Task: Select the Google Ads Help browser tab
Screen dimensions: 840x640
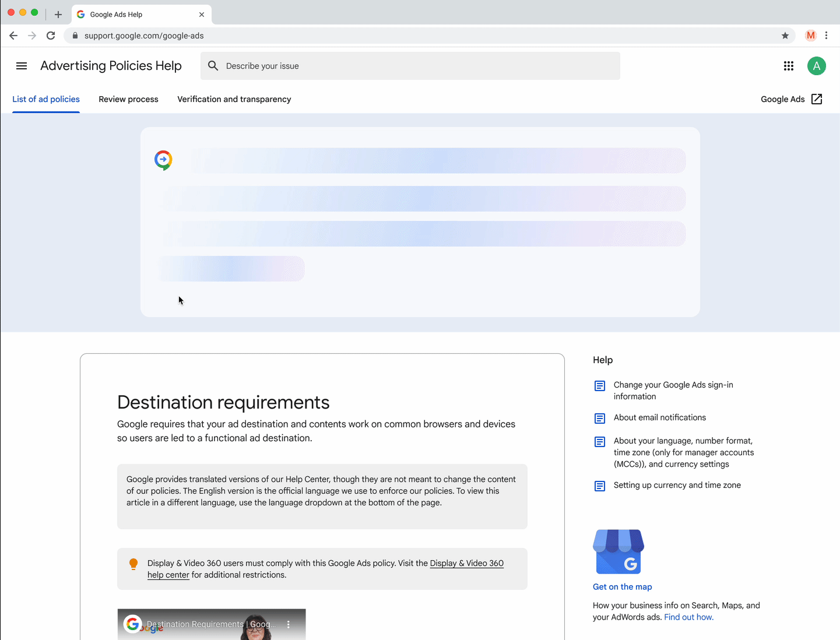Action: click(x=142, y=15)
